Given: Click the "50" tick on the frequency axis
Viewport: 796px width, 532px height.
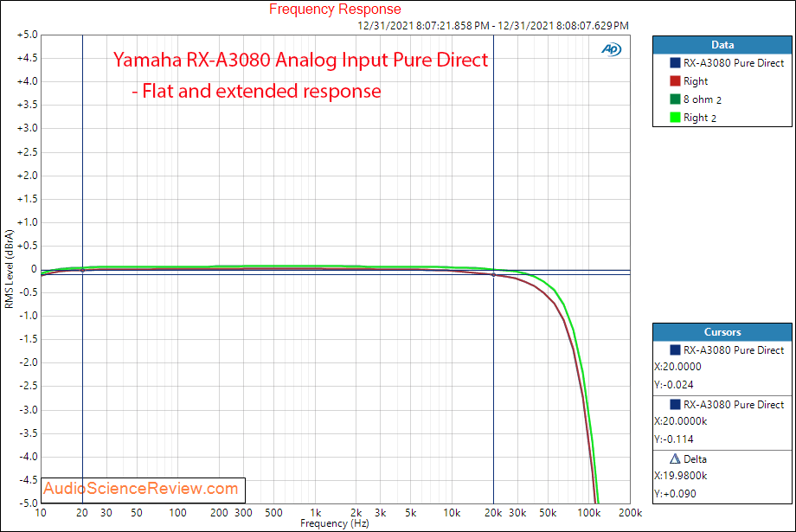Looking at the screenshot, I should point(137,513).
